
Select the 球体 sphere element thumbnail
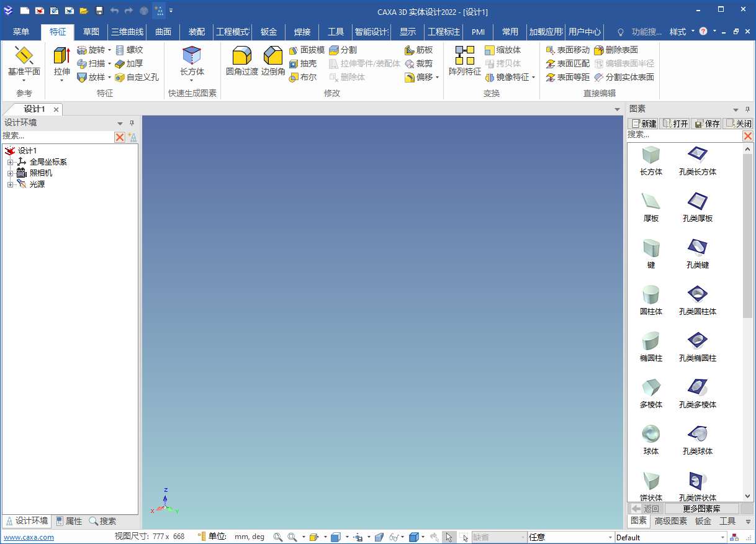point(651,438)
